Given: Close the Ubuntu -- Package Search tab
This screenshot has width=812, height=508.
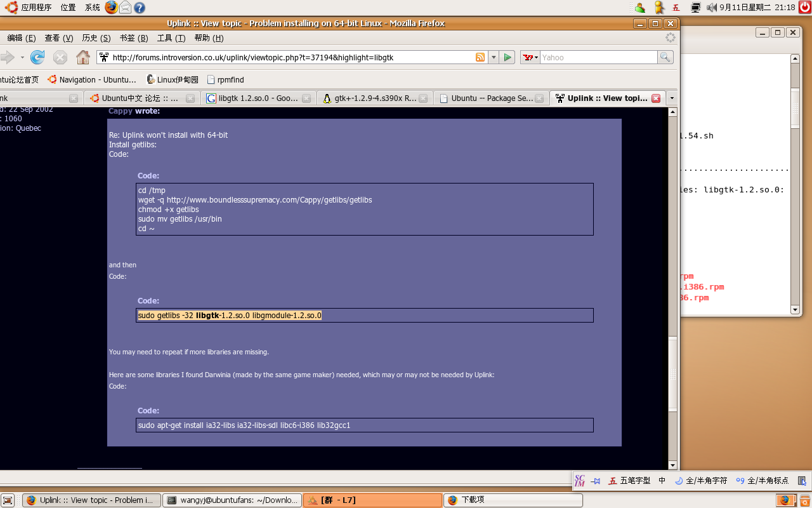Looking at the screenshot, I should (539, 98).
